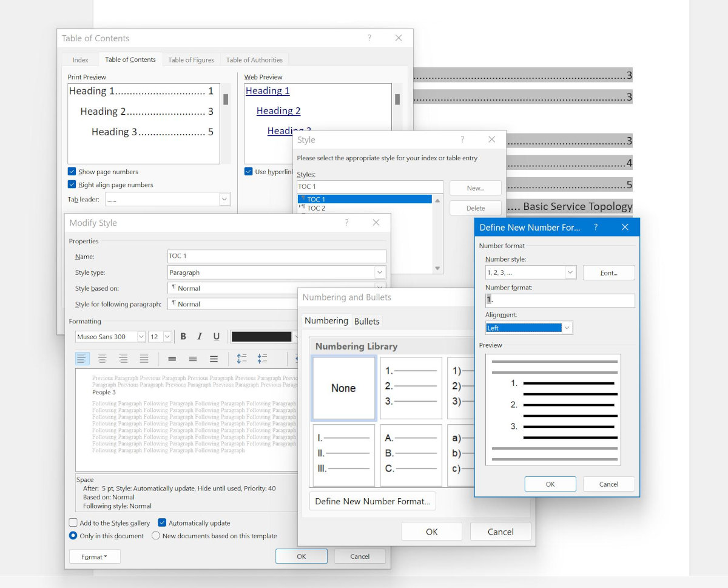Toggle bold formatting in Modify Style

[x=183, y=336]
